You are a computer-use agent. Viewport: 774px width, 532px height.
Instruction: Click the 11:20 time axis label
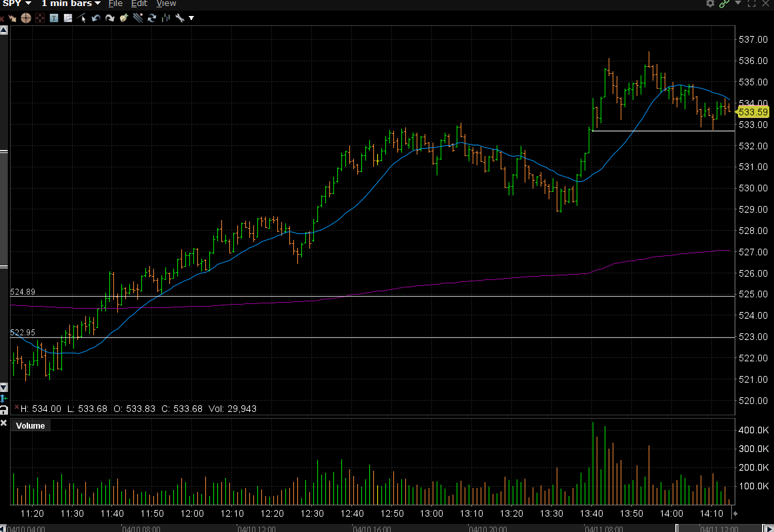32,514
